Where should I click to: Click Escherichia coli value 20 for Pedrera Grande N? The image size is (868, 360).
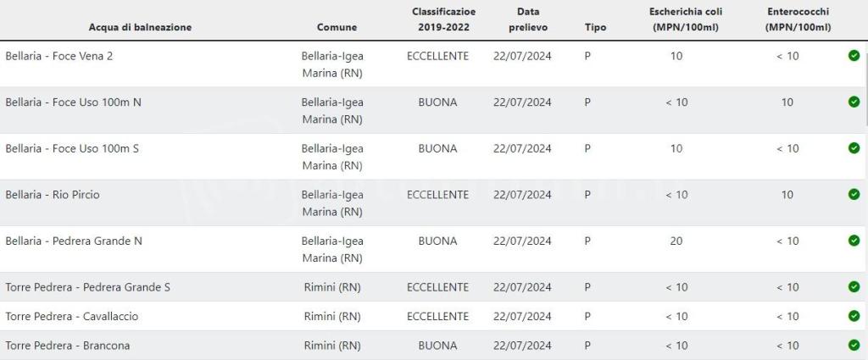click(676, 241)
